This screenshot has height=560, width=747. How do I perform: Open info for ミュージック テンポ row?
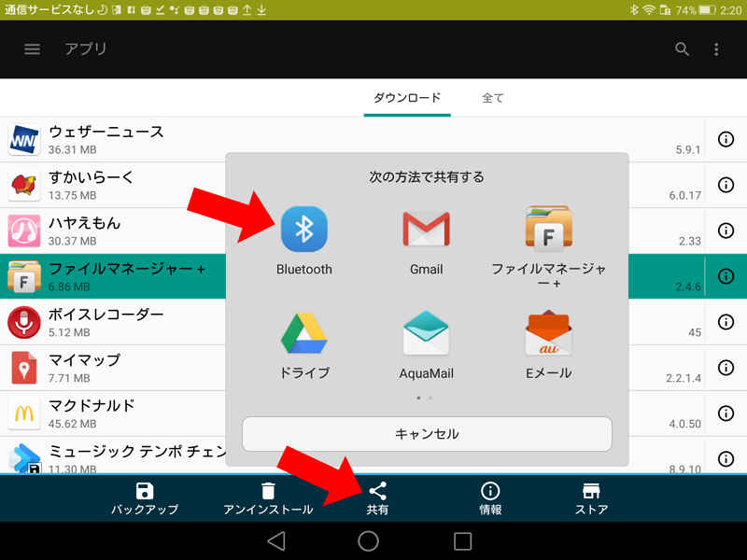point(726,459)
